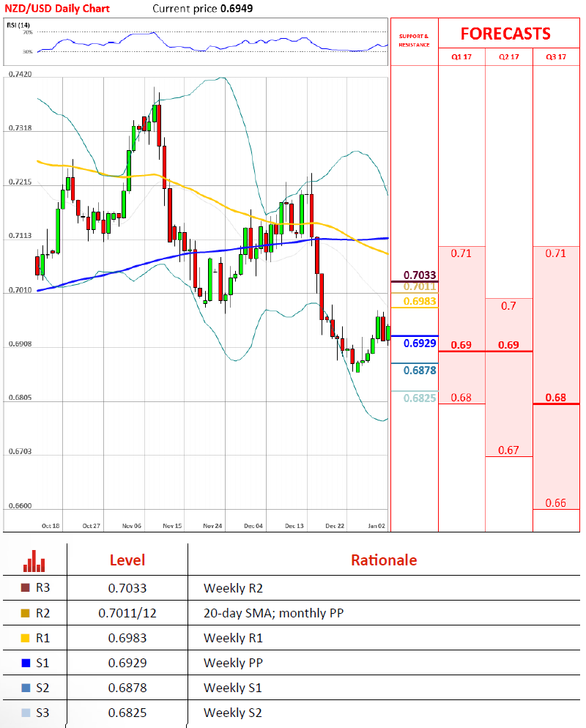This screenshot has height=728, width=586.
Task: Click the Weekly PP rationale cell
Action: [233, 663]
